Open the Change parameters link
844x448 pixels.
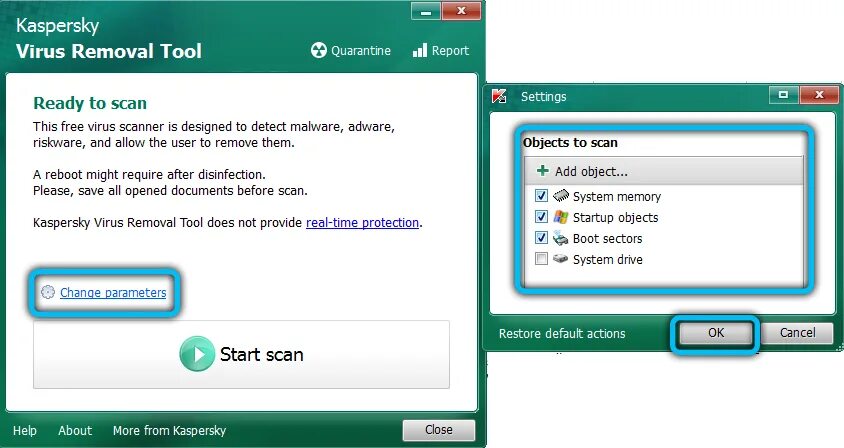pos(113,292)
